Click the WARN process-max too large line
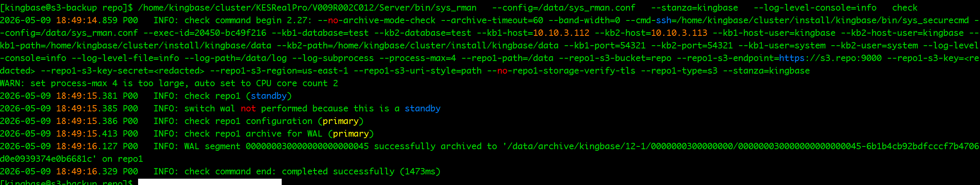 click(x=169, y=83)
